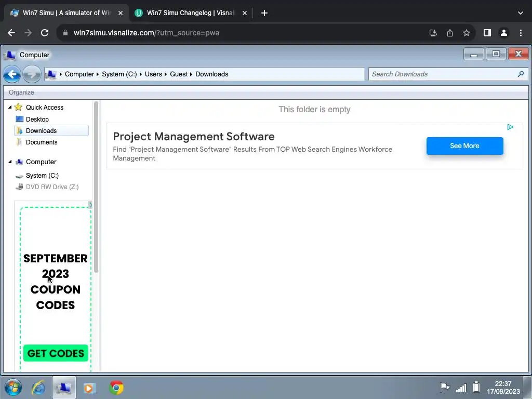Check the network signal tray icon
Viewport: 532px width, 399px height.
(461, 388)
